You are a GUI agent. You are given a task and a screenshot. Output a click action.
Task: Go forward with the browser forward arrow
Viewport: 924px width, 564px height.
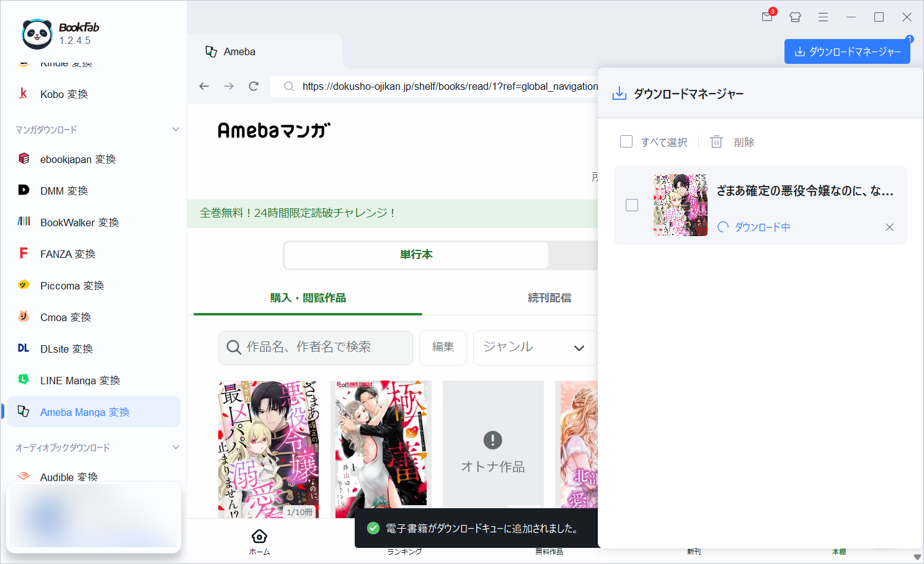[x=229, y=86]
